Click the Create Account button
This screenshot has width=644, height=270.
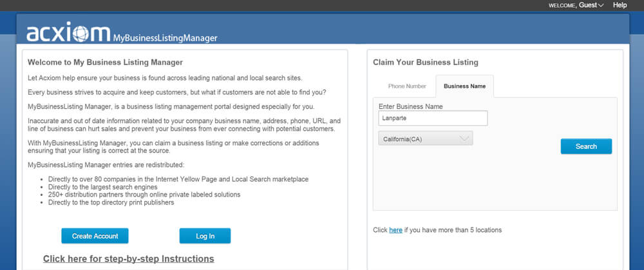click(x=95, y=236)
